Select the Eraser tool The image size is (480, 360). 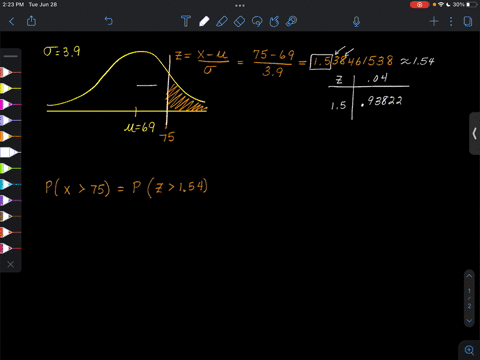tap(239, 22)
